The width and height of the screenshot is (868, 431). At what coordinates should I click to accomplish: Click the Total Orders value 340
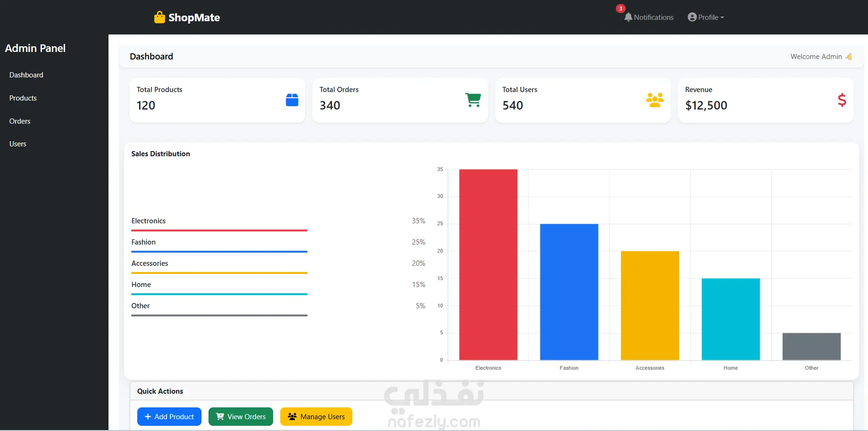[330, 105]
